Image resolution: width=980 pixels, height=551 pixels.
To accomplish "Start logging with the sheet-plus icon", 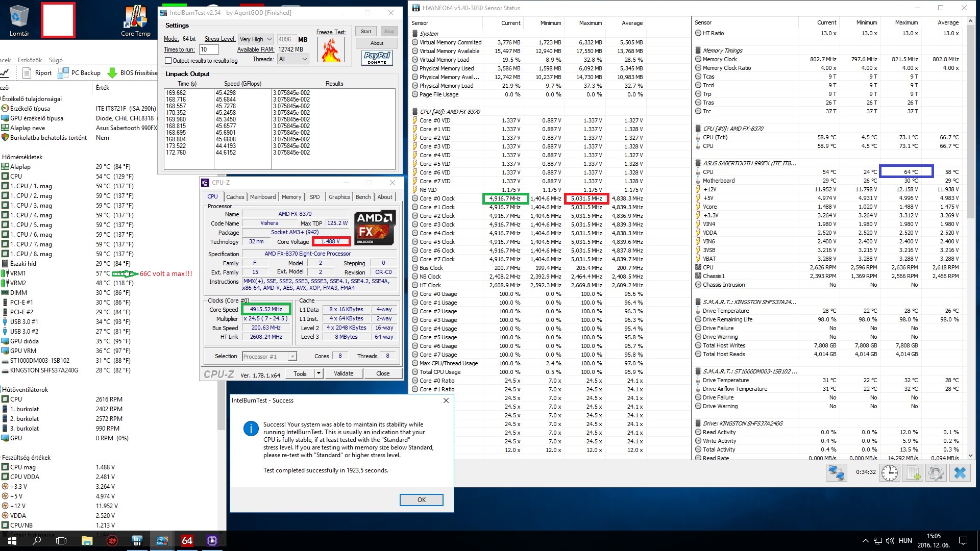I will pyautogui.click(x=913, y=472).
